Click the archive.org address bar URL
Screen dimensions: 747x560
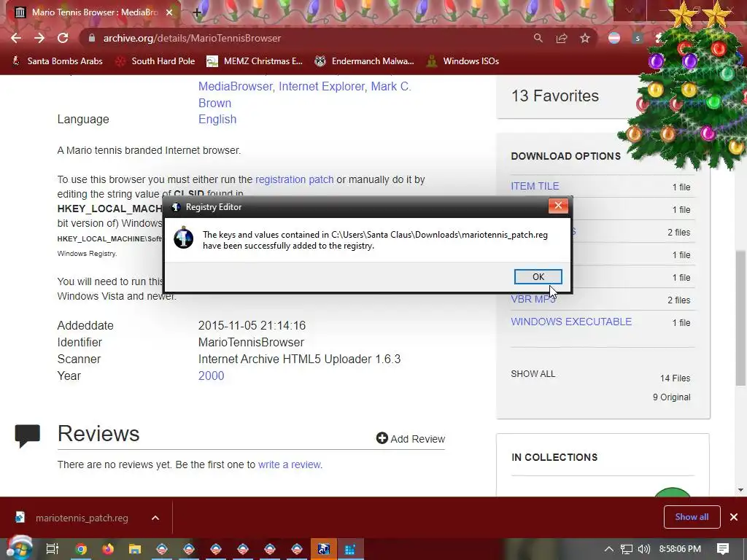(x=192, y=38)
